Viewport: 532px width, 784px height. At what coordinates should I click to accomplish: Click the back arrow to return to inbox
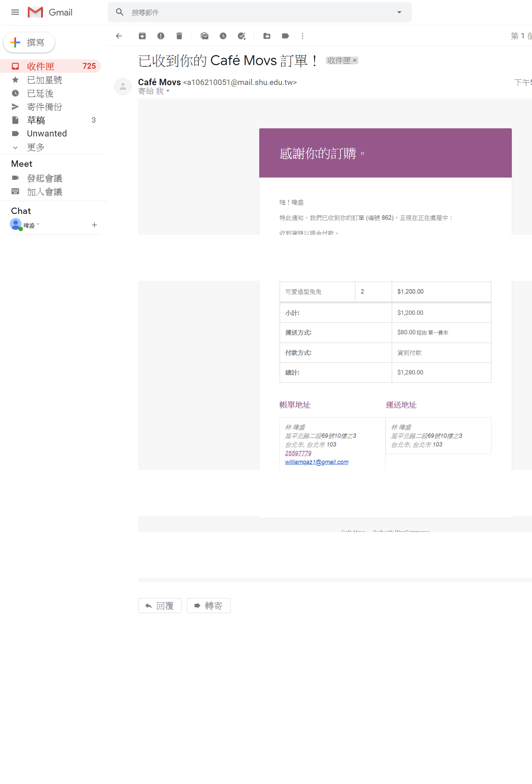pos(119,36)
